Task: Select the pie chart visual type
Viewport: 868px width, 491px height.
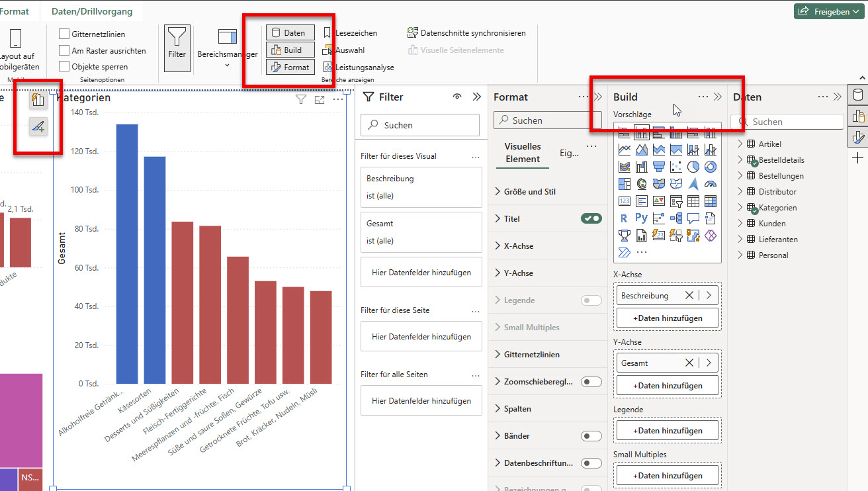Action: coord(693,167)
